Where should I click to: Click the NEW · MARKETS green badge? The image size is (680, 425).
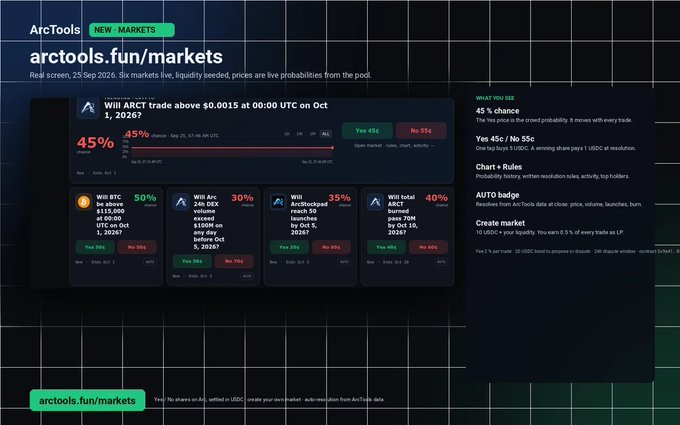(x=132, y=30)
